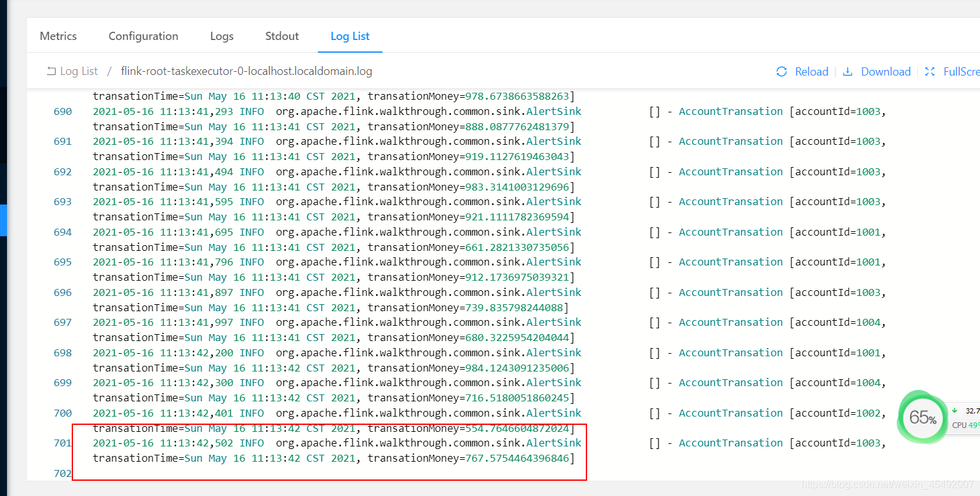Viewport: 980px width, 496px height.
Task: Open the Stdout tab
Action: coord(282,36)
